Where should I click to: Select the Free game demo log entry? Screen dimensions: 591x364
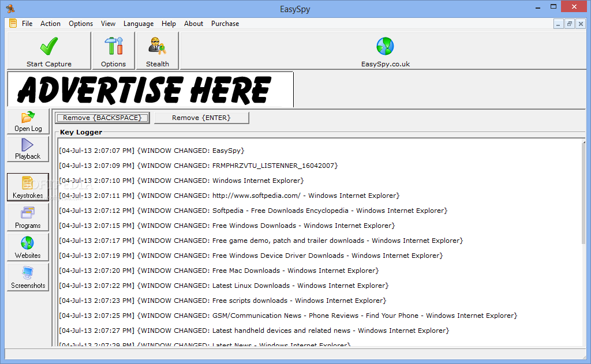click(261, 241)
